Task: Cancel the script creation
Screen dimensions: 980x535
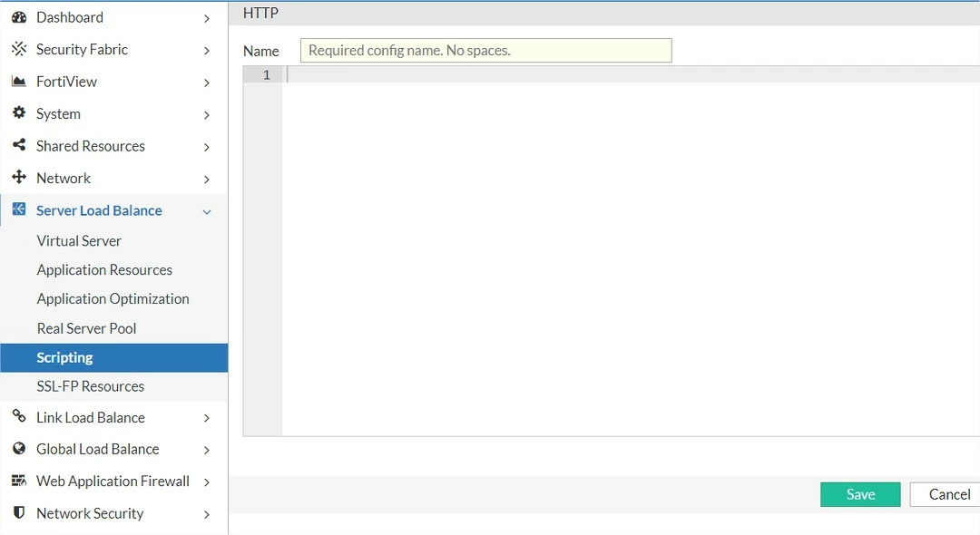Action: point(946,494)
